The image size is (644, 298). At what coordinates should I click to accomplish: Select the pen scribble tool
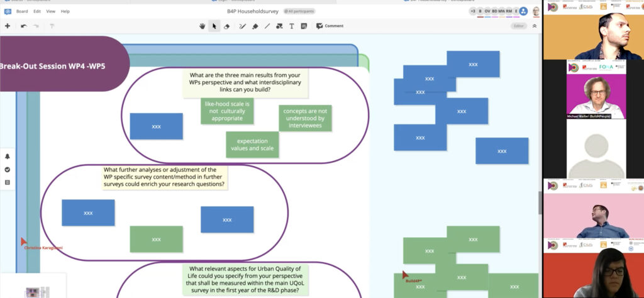242,26
